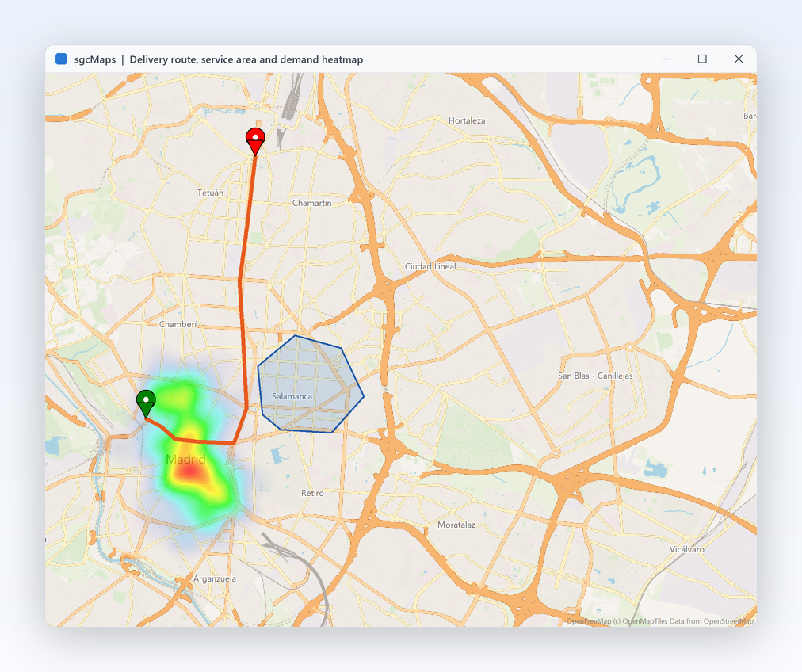The width and height of the screenshot is (802, 672).
Task: Click the green origin map marker
Action: click(x=146, y=403)
